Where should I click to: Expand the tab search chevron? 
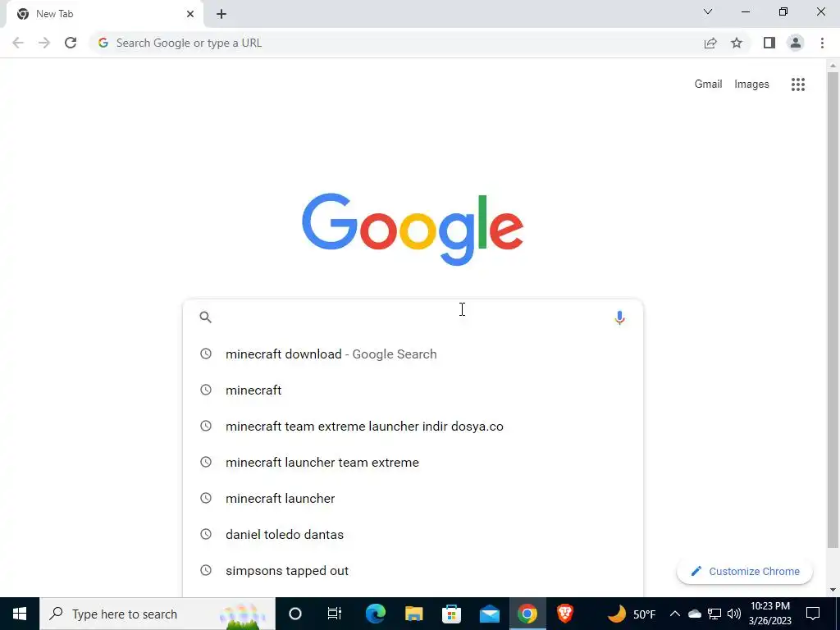pos(708,11)
